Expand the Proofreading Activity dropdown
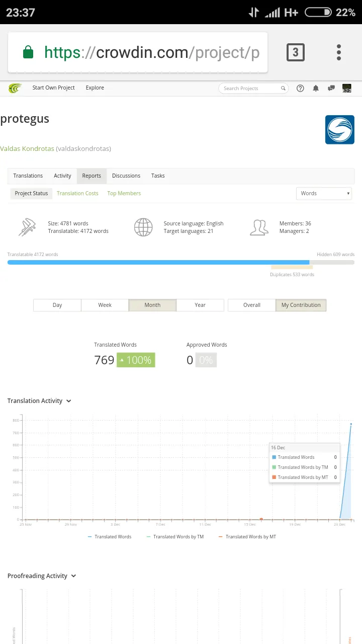Screen dimensions: 362x644 (42, 576)
